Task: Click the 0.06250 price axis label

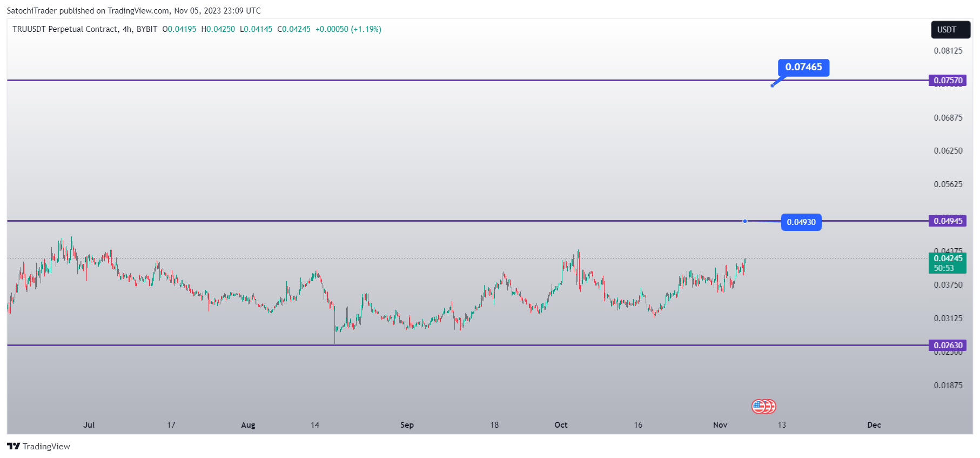Action: pyautogui.click(x=948, y=151)
